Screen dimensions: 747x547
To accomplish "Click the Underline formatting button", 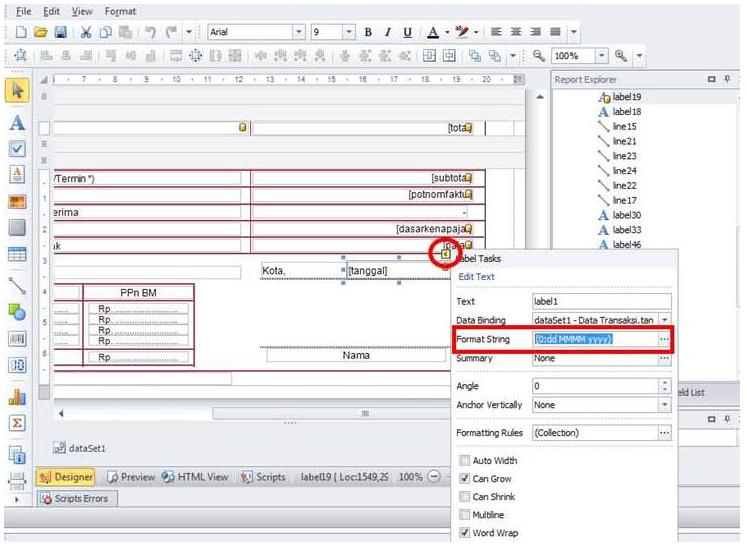I will click(407, 32).
